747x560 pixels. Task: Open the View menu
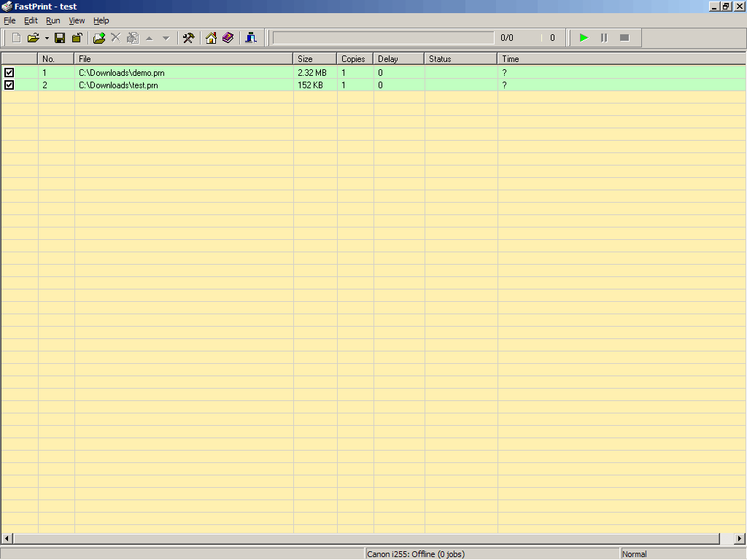(77, 20)
